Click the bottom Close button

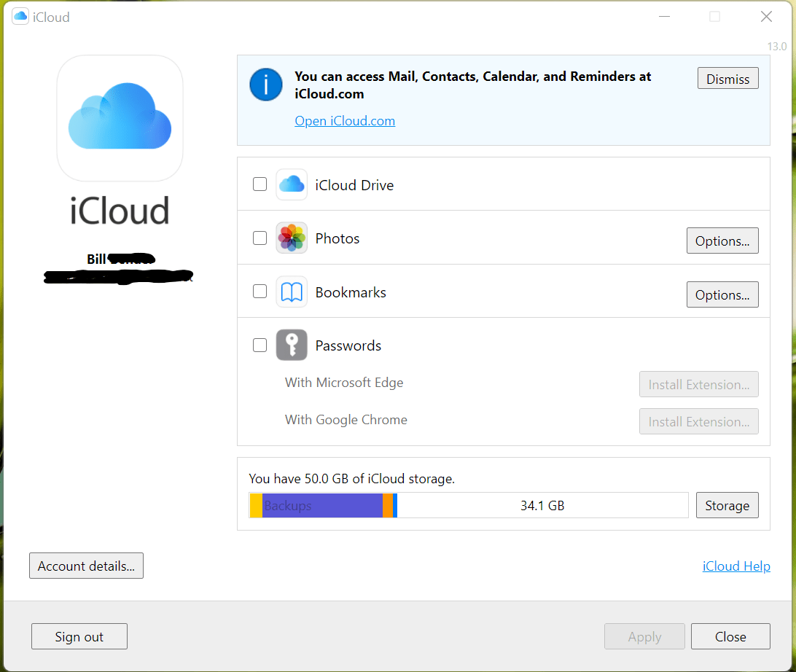(730, 636)
